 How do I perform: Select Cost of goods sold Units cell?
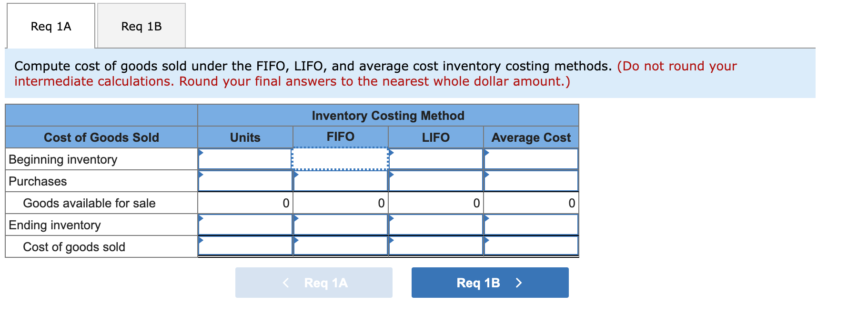[245, 246]
